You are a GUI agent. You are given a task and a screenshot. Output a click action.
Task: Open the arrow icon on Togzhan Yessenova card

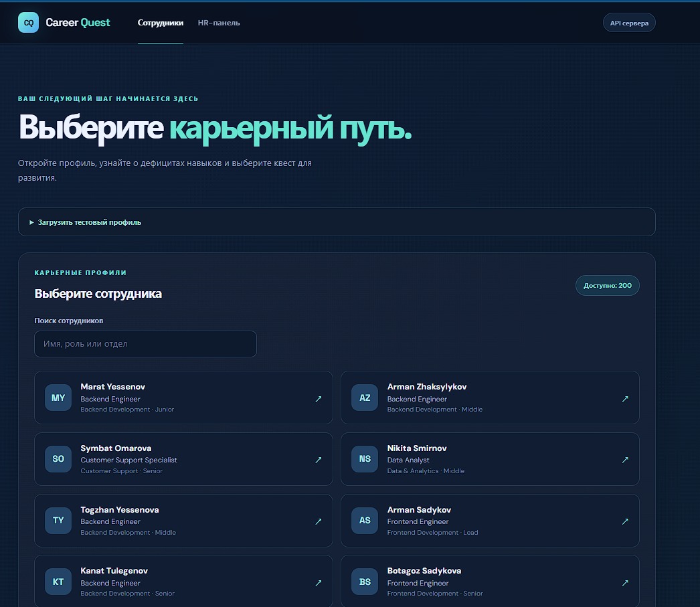[x=319, y=521]
